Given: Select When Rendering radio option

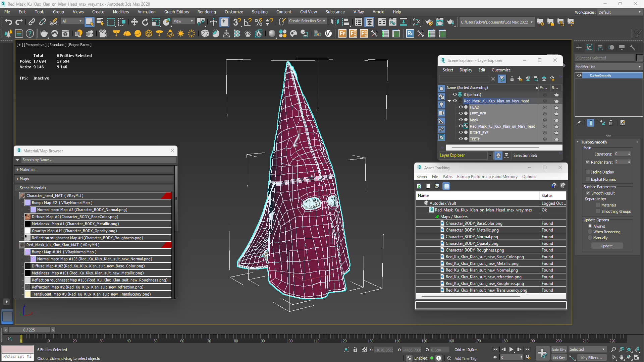Looking at the screenshot, I should pos(590,232).
